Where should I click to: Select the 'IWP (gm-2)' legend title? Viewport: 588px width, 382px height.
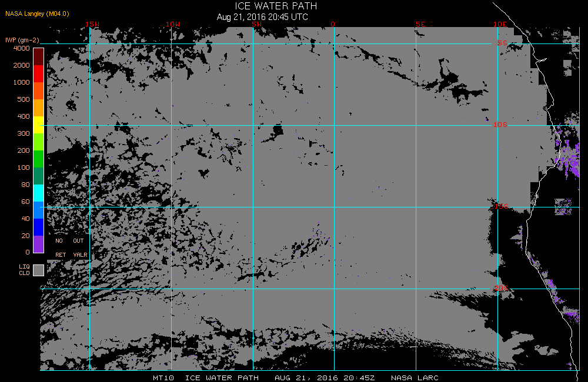tap(22, 40)
